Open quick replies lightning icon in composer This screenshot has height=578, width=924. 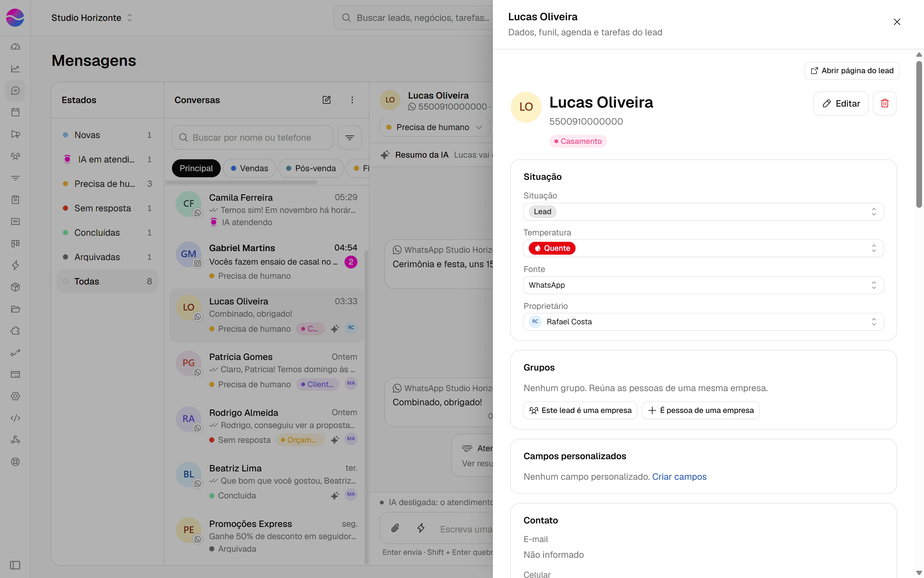pos(421,528)
